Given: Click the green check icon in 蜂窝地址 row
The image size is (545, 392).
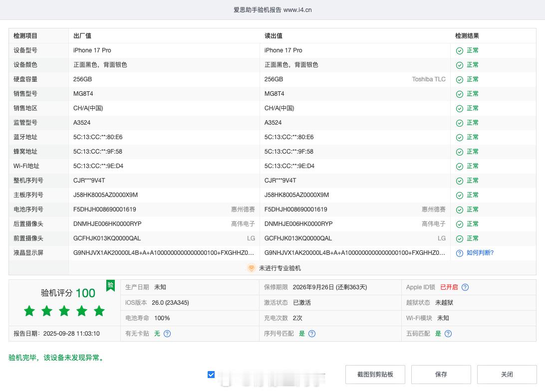Looking at the screenshot, I should (x=460, y=152).
